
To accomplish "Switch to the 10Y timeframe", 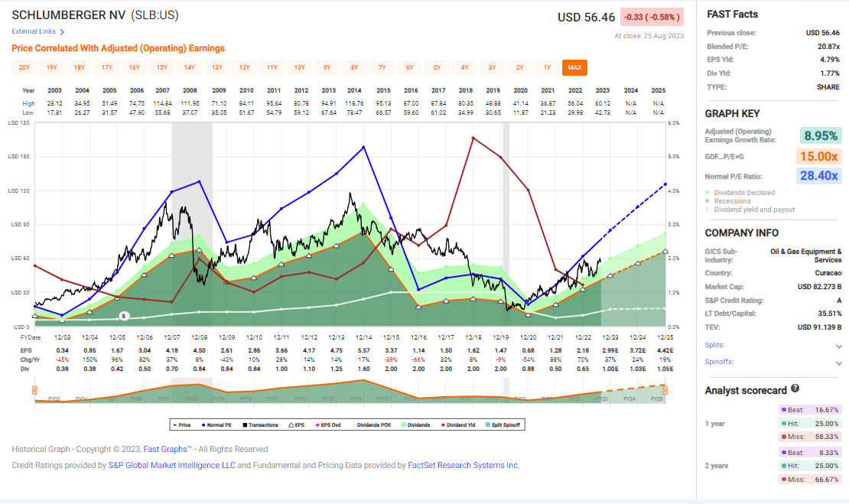I will pyautogui.click(x=299, y=67).
